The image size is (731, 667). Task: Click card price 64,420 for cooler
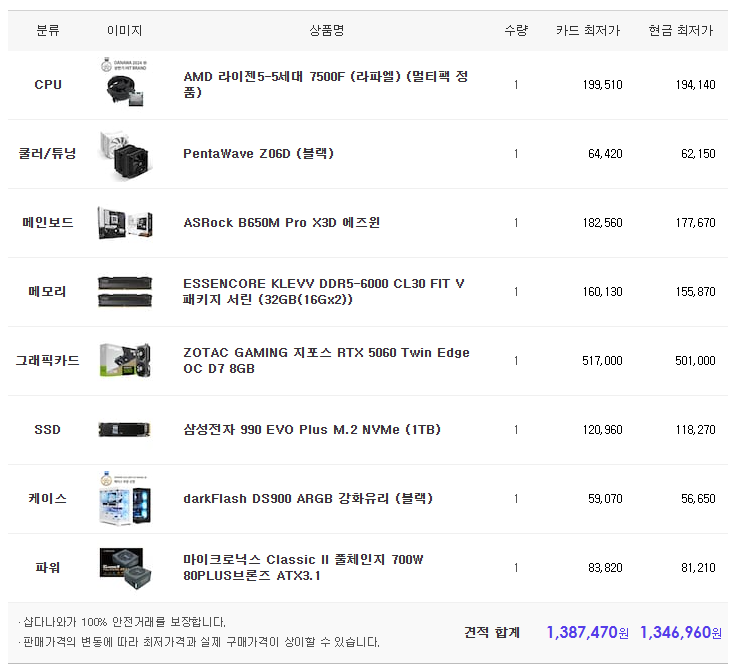(605, 153)
